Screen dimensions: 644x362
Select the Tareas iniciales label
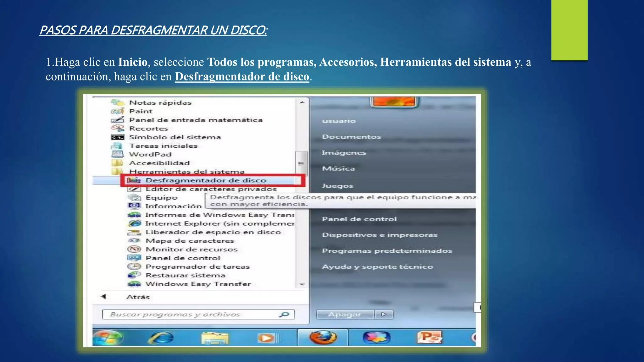click(163, 146)
